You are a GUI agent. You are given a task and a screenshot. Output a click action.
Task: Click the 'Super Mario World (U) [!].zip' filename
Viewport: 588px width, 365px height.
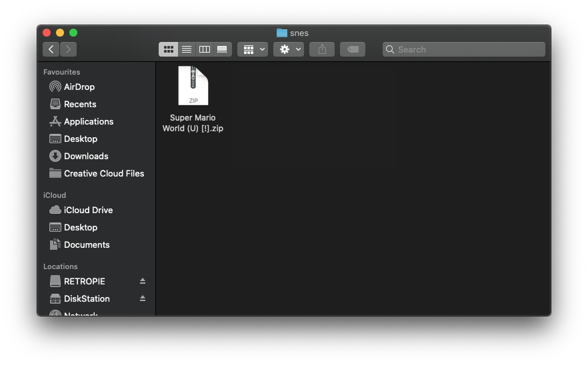point(193,123)
